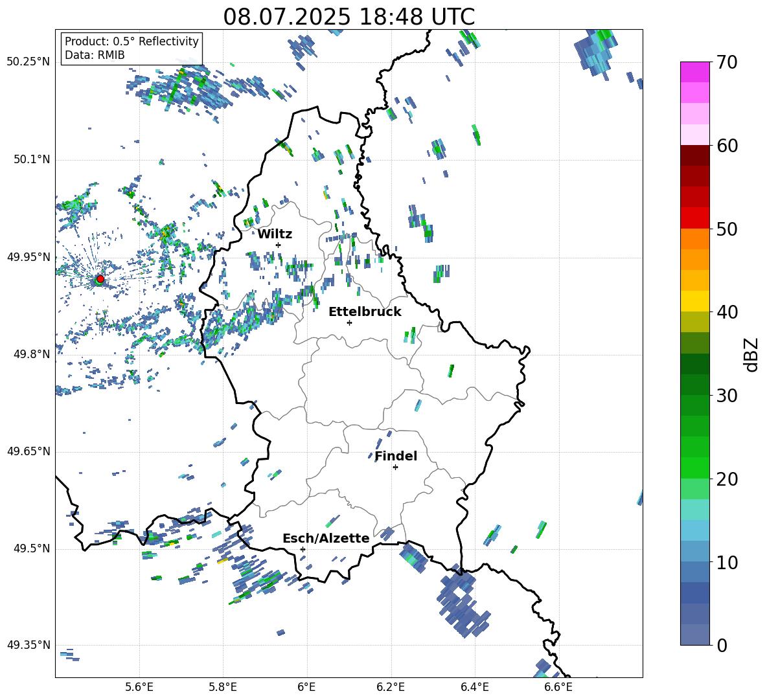Viewport: 767px width, 700px height.
Task: Click the 0 tick label on colorbar
Action: tap(722, 645)
